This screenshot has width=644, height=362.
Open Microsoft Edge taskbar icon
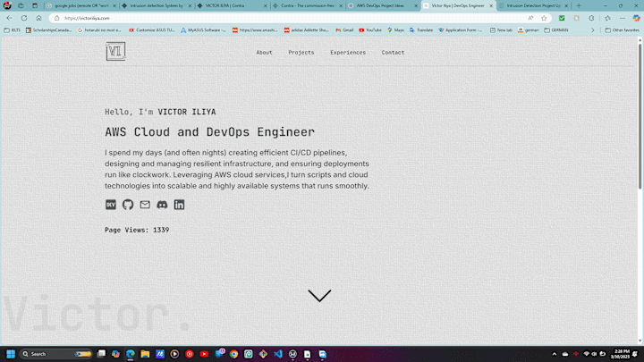coord(131,354)
